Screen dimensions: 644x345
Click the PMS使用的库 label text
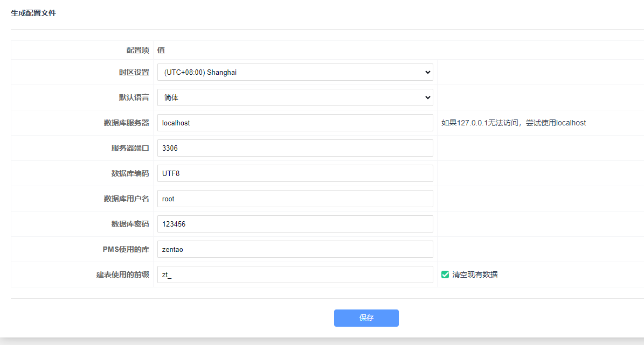[126, 249]
